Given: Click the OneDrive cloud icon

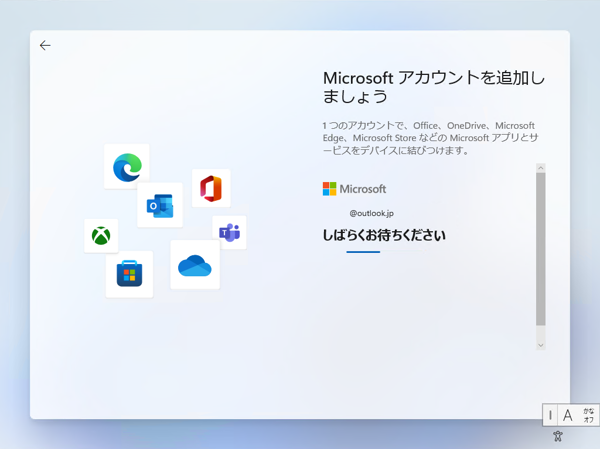Looking at the screenshot, I should tap(195, 265).
